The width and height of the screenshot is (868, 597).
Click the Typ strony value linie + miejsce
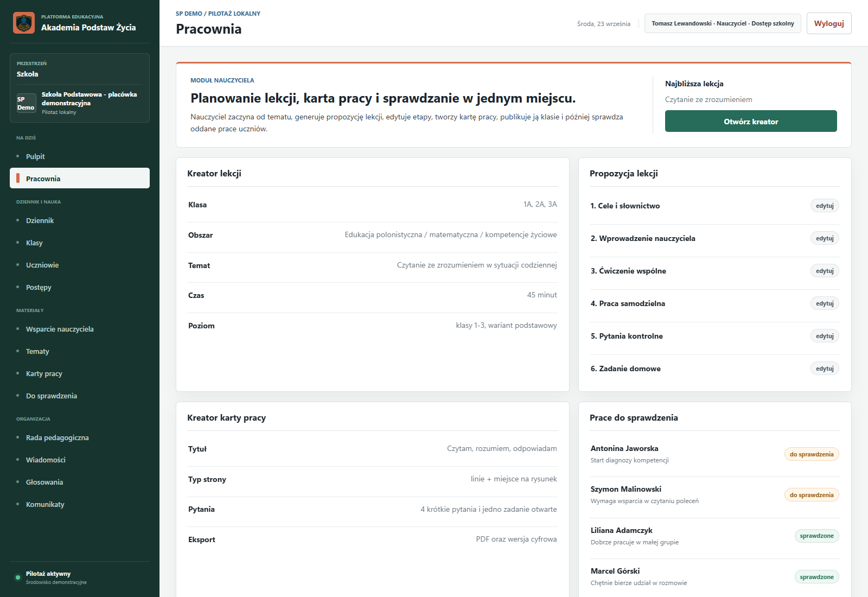(x=514, y=479)
